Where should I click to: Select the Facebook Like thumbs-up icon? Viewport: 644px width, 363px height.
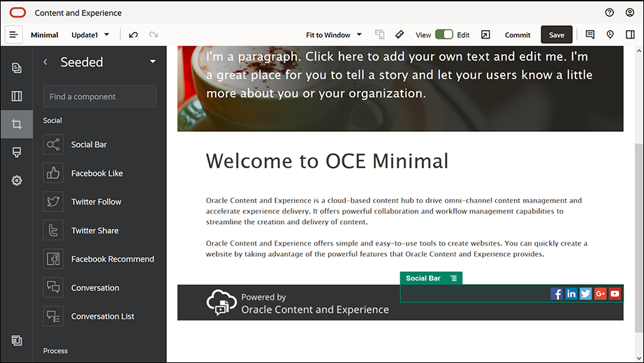click(53, 173)
